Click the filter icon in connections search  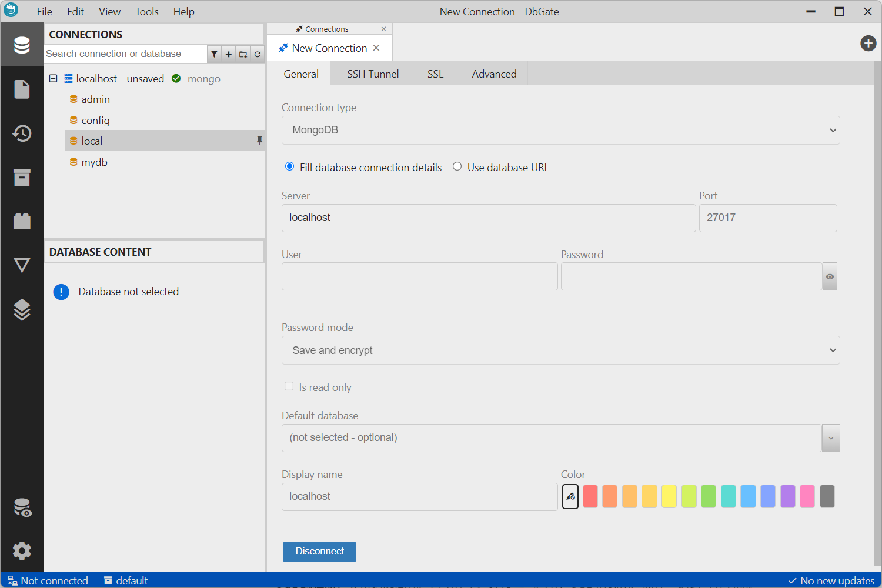(215, 54)
